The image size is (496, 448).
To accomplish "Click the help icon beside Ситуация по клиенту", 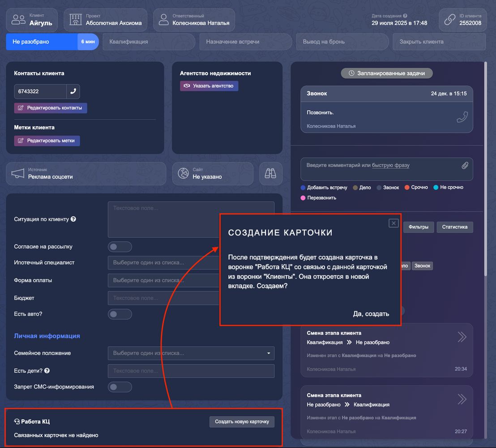I will [x=73, y=220].
